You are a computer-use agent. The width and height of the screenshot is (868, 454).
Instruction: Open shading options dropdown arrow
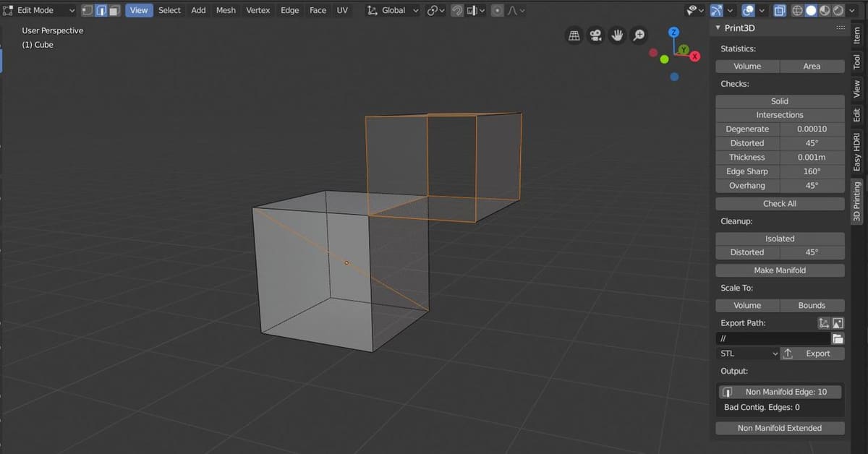pos(851,10)
